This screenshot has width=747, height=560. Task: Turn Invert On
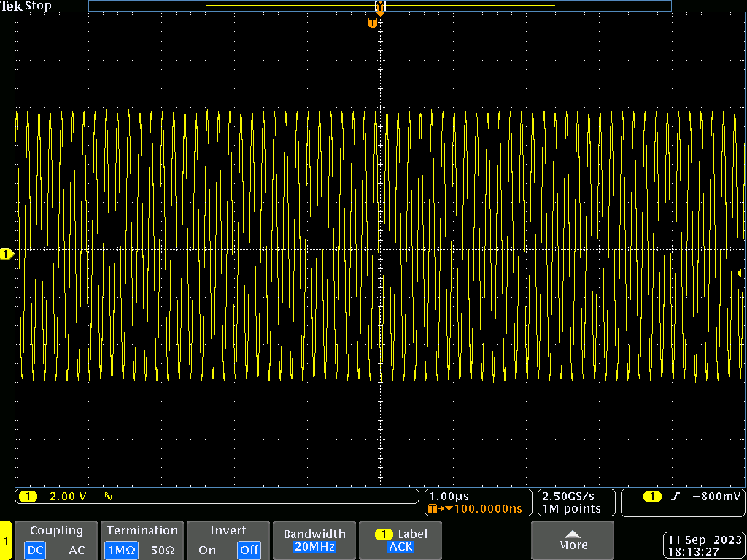(207, 551)
